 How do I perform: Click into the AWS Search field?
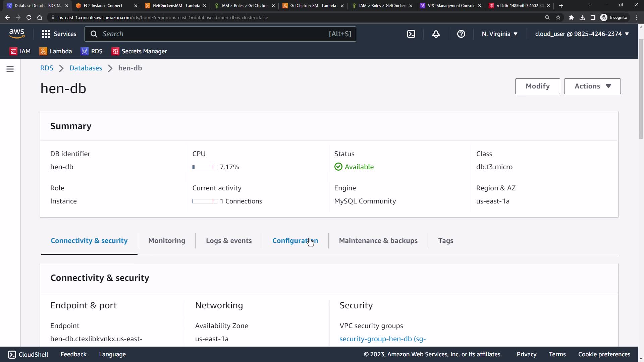coord(215,34)
